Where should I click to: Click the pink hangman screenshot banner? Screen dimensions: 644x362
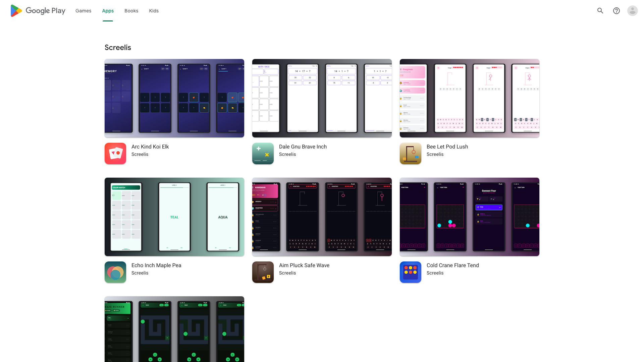[x=470, y=98]
